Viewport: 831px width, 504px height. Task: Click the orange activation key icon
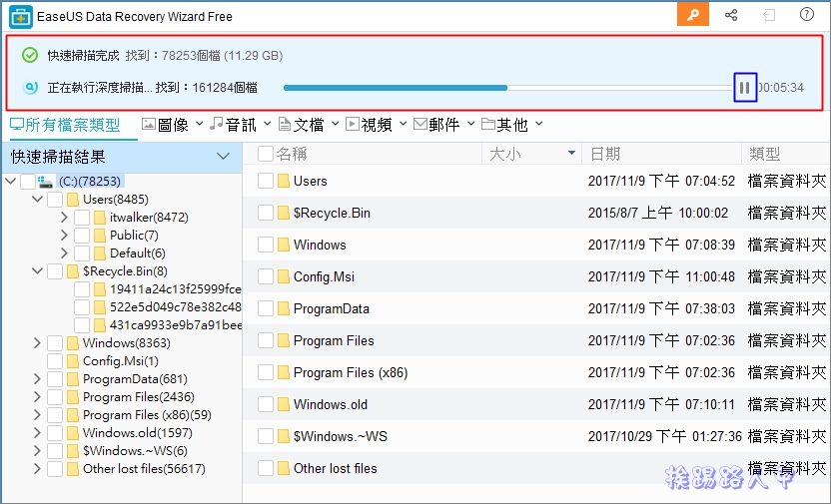(x=693, y=15)
